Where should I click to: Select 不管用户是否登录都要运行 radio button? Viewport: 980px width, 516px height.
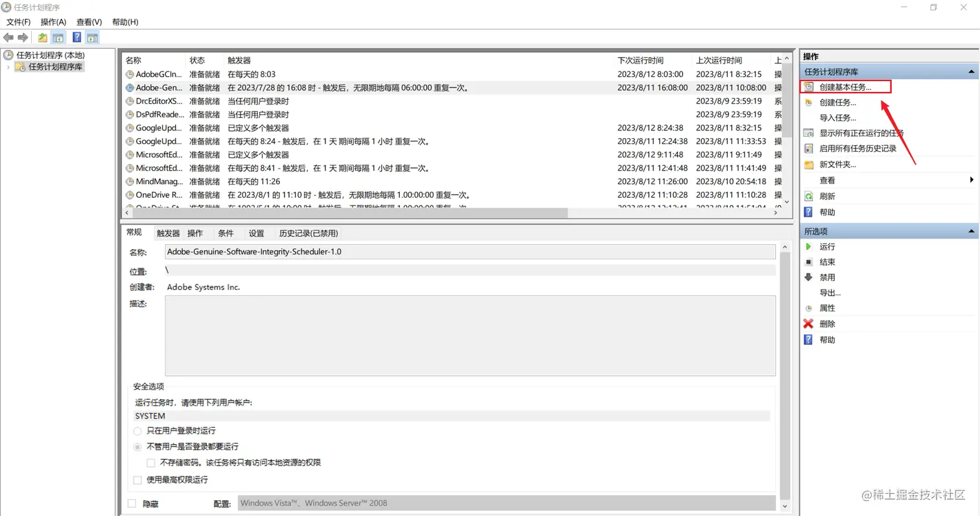click(x=137, y=447)
